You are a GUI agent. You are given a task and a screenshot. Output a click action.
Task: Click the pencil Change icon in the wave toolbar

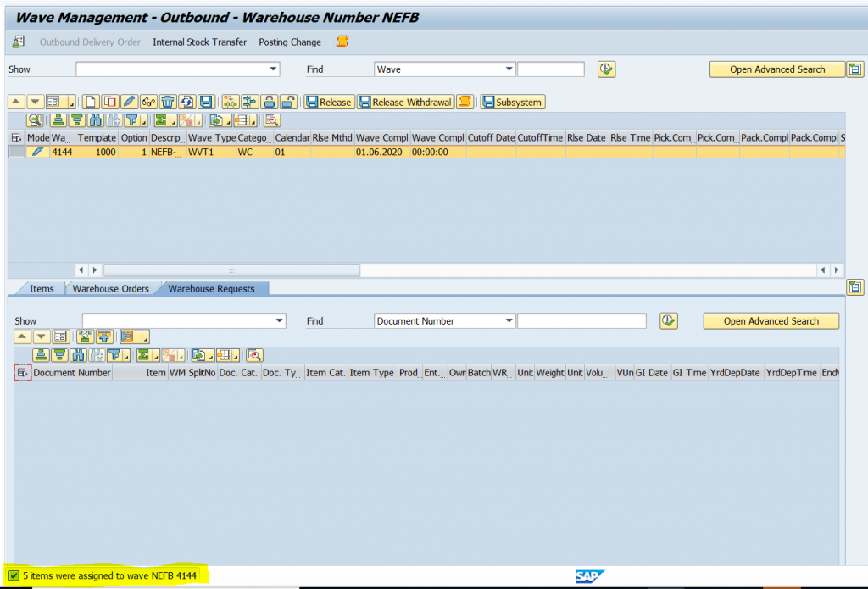(129, 102)
